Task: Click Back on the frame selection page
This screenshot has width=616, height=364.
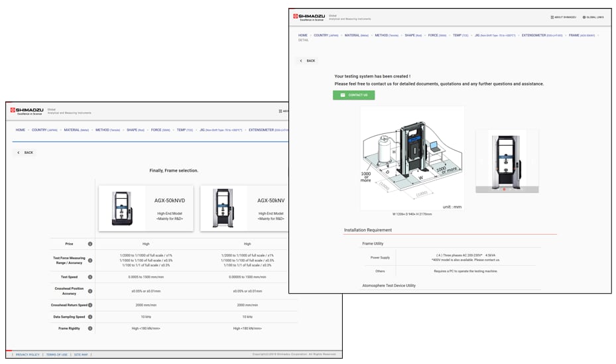Action: click(25, 152)
